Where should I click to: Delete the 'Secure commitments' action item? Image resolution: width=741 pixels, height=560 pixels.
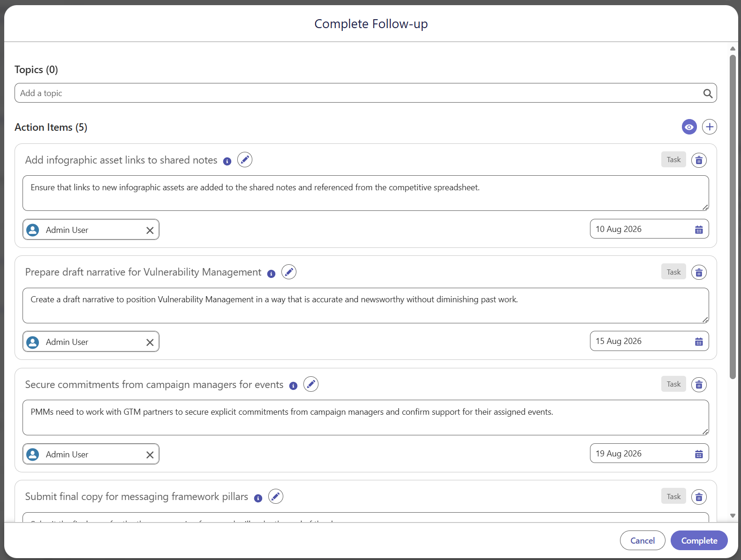(x=699, y=385)
